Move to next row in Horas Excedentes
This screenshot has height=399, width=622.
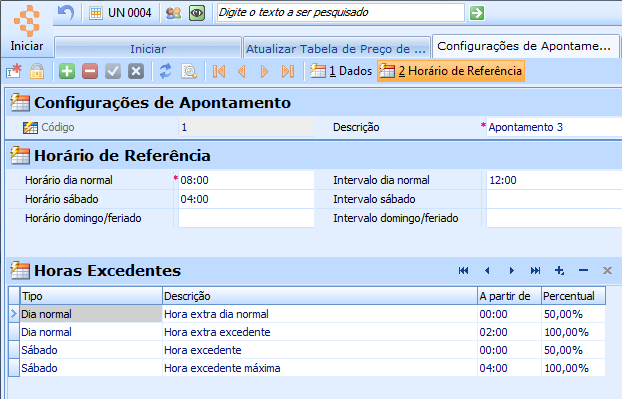511,270
